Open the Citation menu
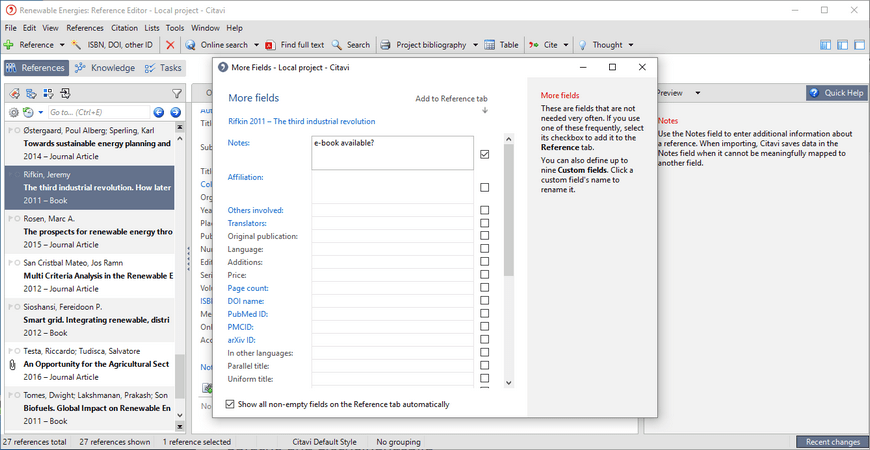The width and height of the screenshot is (870, 450). 124,28
